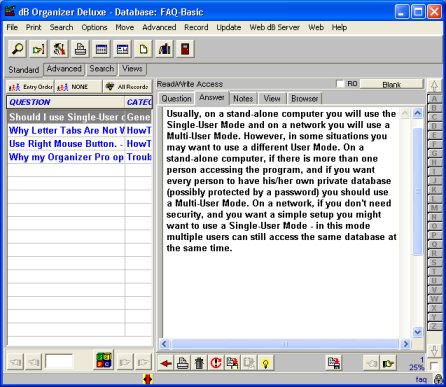Select the Question record tab

click(176, 99)
